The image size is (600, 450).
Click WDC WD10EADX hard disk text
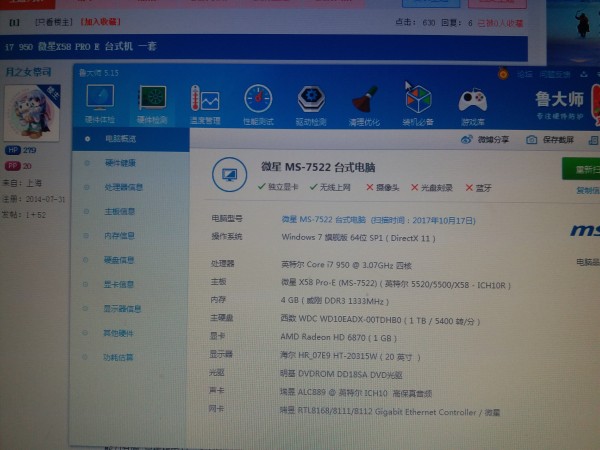(380, 320)
